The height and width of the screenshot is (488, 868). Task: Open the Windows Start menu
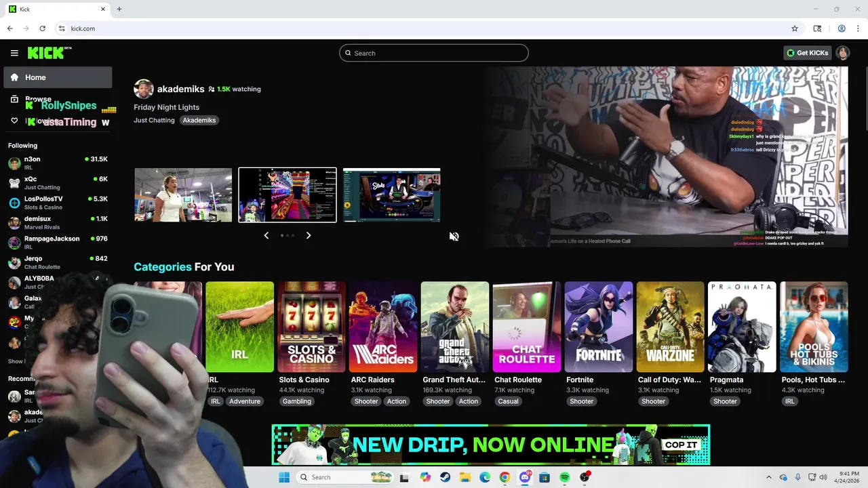[284, 477]
